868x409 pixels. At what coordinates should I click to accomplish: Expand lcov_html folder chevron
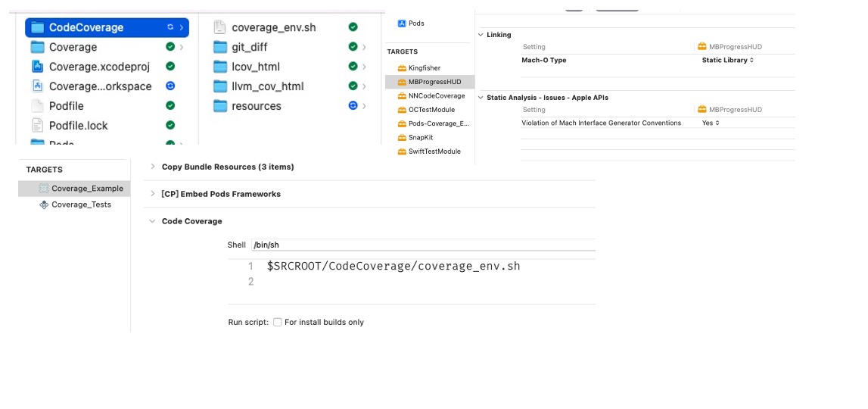click(x=364, y=67)
